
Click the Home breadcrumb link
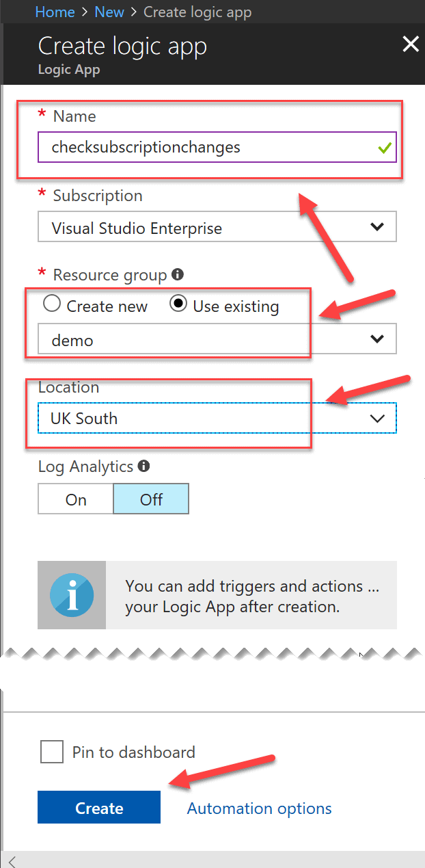coord(53,12)
